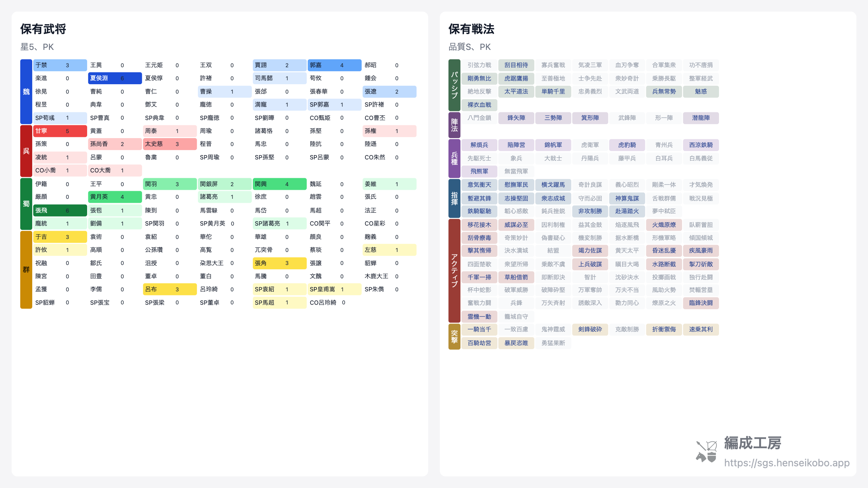This screenshot has width=868, height=488.
Task: Select the 蜀 faction sidebar icon
Action: (26, 204)
